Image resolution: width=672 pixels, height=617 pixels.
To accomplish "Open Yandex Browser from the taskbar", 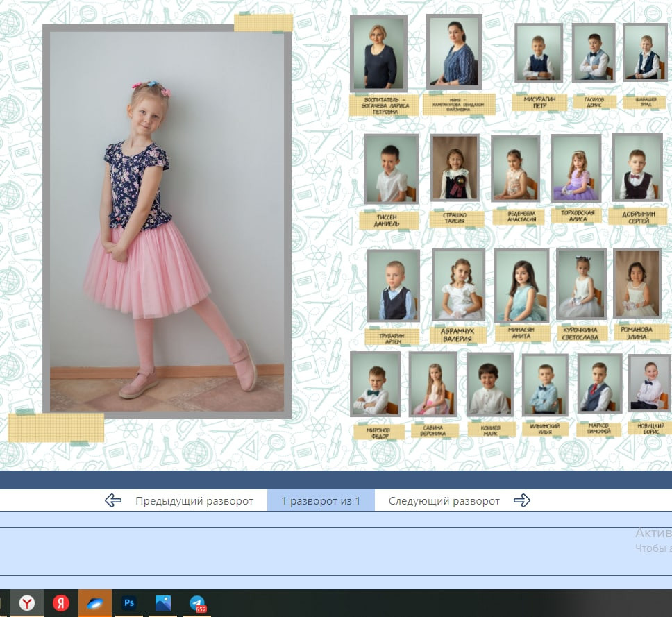I will click(27, 603).
